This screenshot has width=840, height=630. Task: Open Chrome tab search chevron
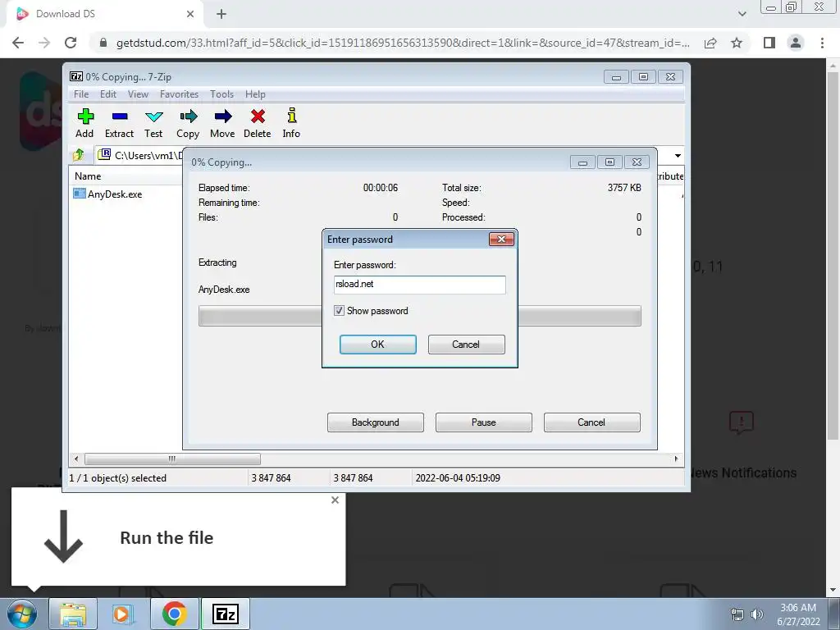pos(742,14)
